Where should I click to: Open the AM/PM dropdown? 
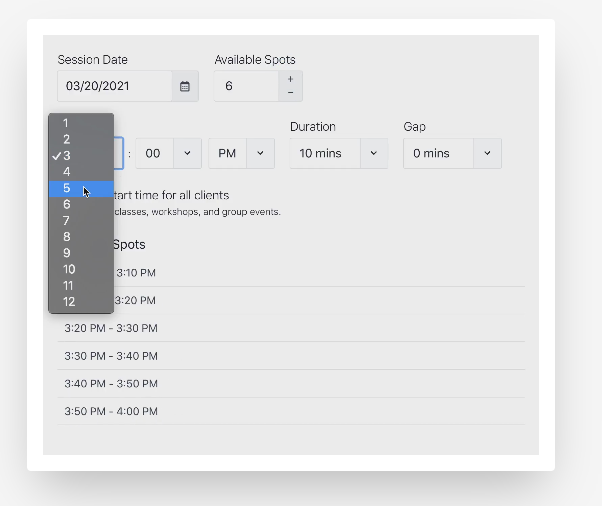coord(241,153)
